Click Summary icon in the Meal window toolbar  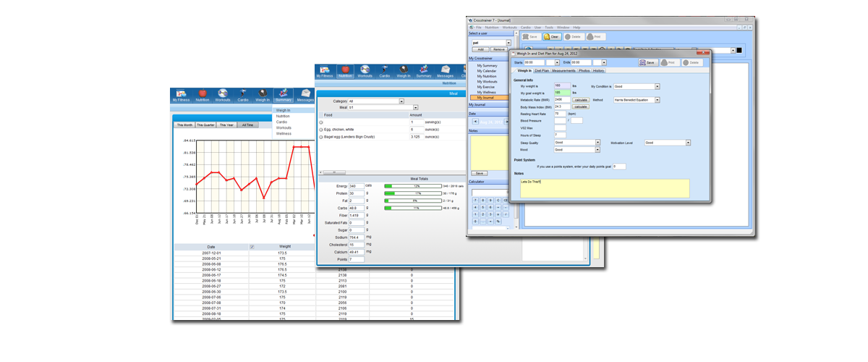coord(424,71)
